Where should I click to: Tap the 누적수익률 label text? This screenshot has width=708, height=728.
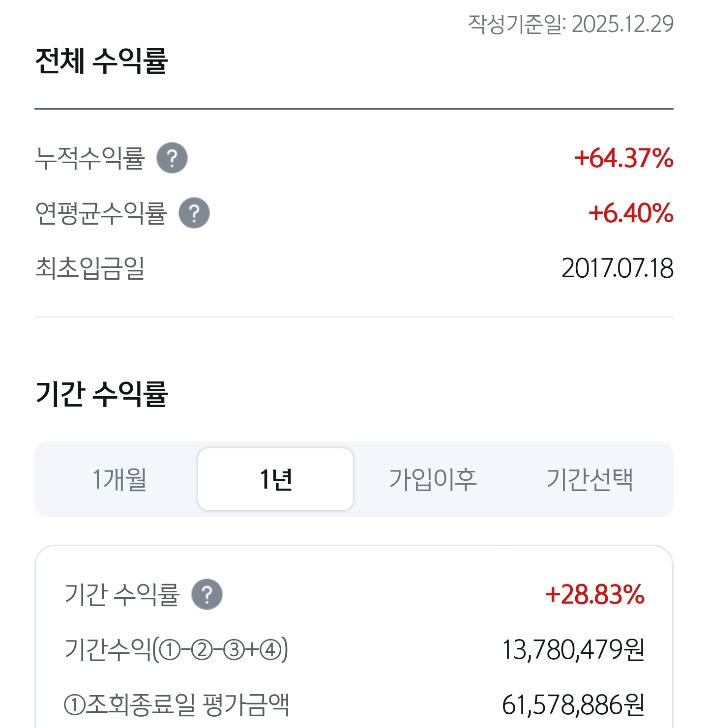(90, 158)
